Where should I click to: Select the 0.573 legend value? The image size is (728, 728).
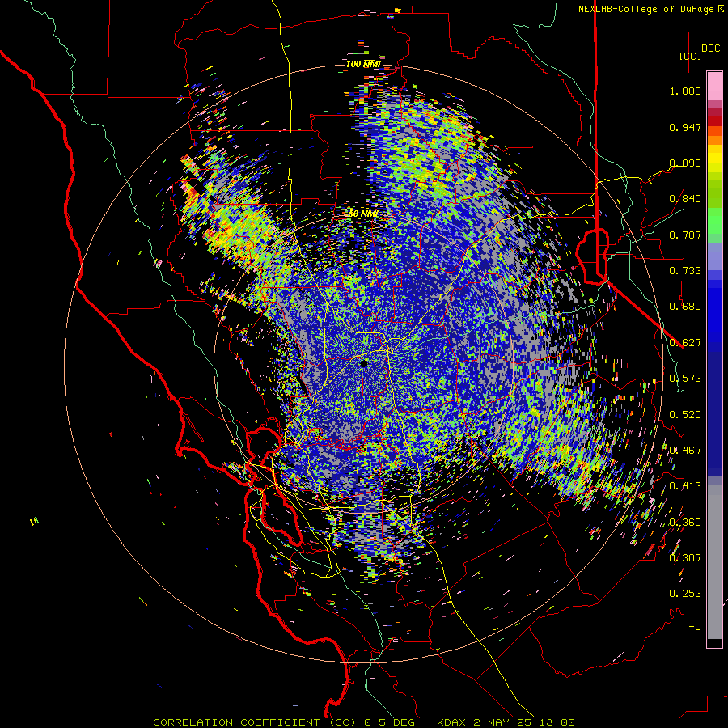685,379
